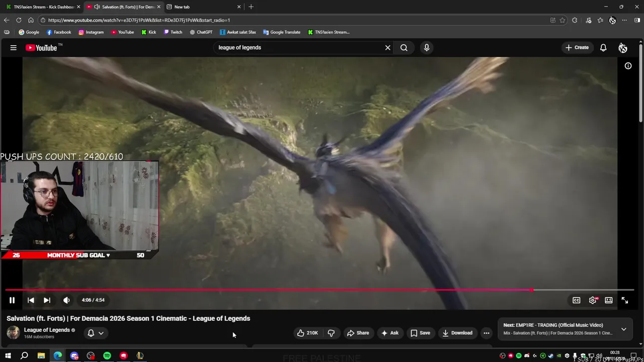Reload the current page

[19, 20]
